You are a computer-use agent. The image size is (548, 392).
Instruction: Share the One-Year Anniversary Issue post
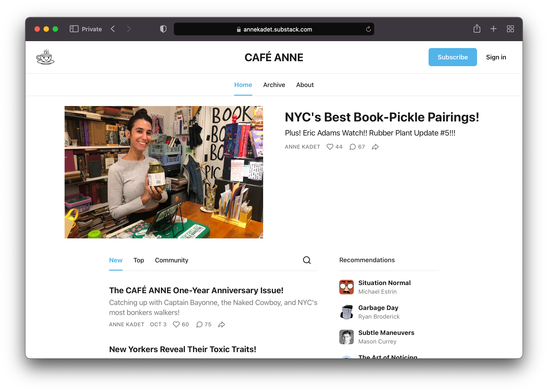(222, 324)
